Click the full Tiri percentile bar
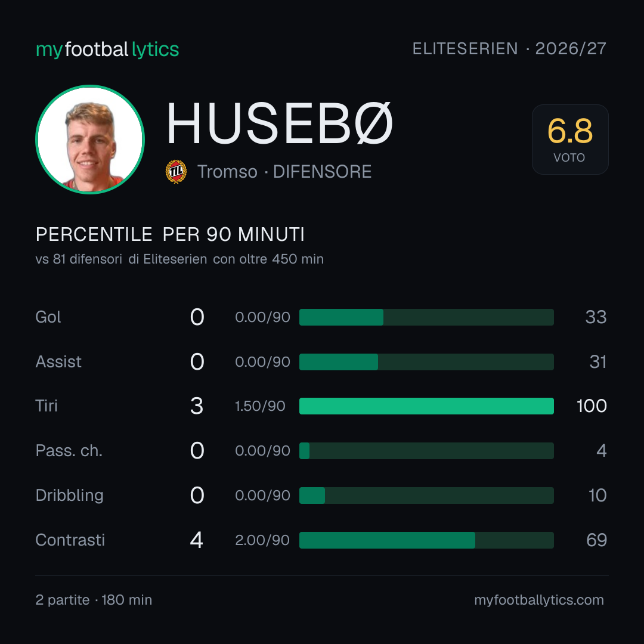Viewport: 644px width, 644px height. tap(426, 406)
